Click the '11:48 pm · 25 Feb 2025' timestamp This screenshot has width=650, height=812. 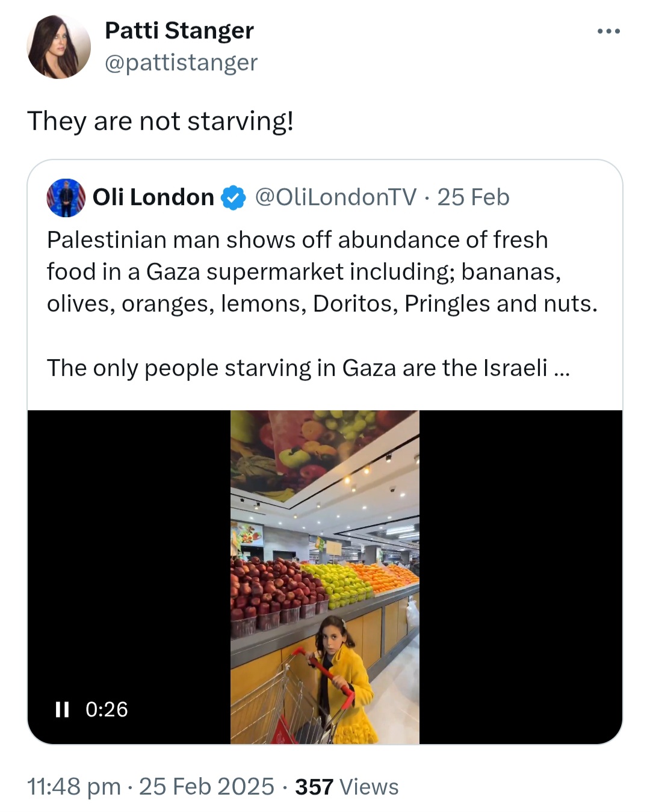pyautogui.click(x=150, y=787)
